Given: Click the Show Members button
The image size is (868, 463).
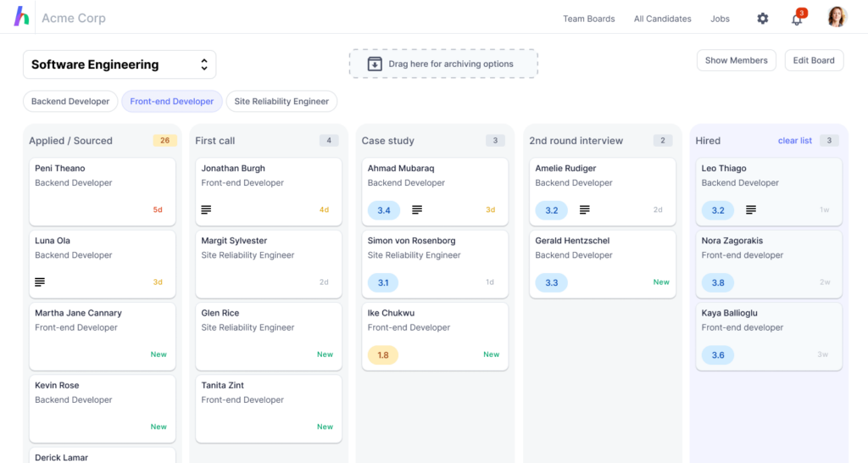Looking at the screenshot, I should (736, 60).
